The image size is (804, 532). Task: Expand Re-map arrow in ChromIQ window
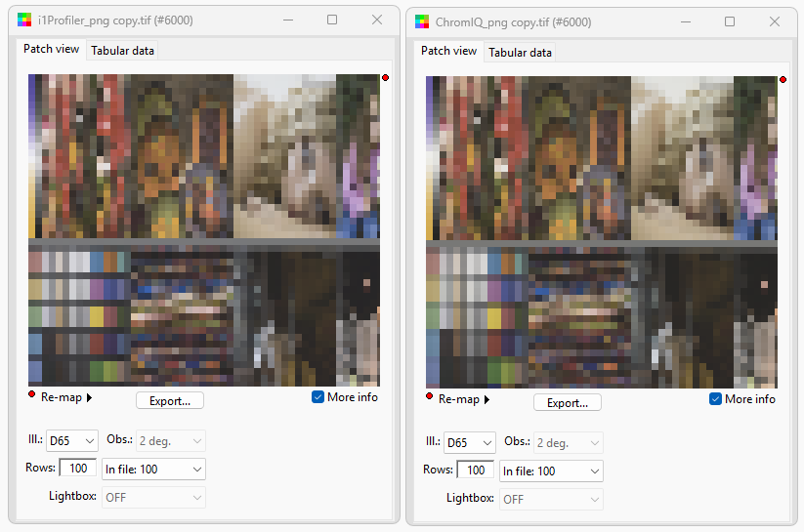(487, 400)
